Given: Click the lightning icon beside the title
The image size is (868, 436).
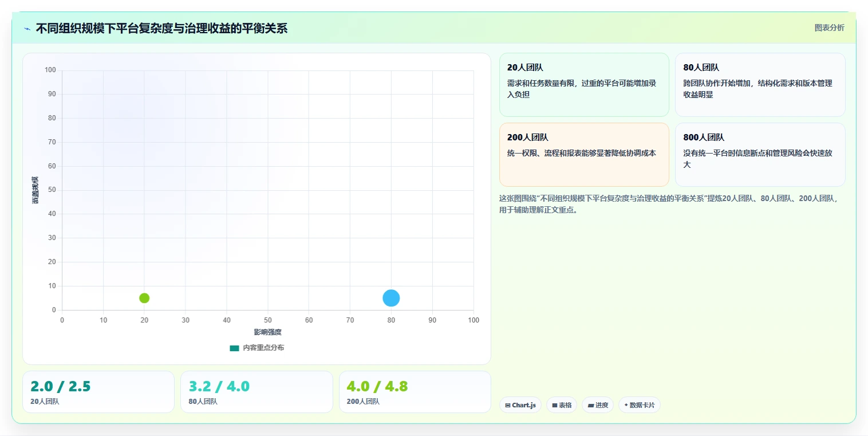Looking at the screenshot, I should [27, 29].
